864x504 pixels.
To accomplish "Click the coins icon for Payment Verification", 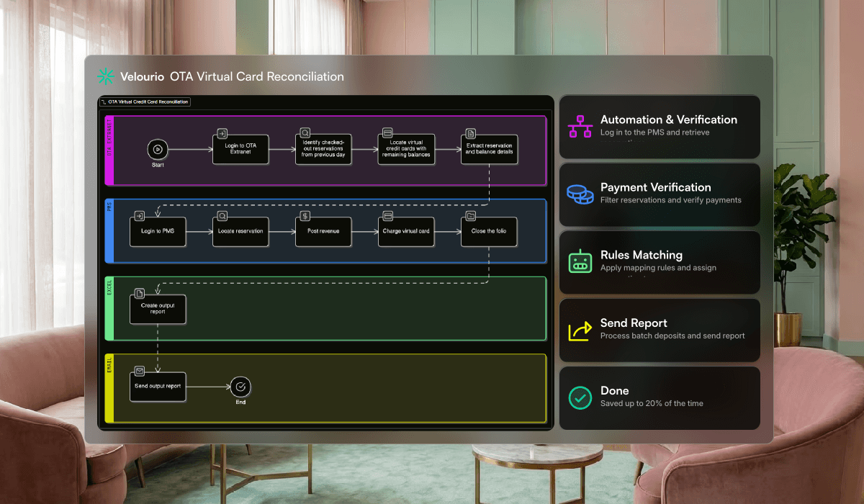I will pos(580,194).
